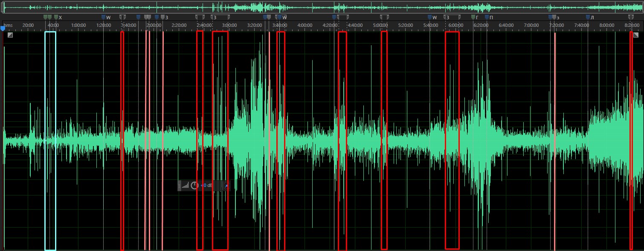
Task: Select the blue marker labeled П
Action: tap(487, 17)
